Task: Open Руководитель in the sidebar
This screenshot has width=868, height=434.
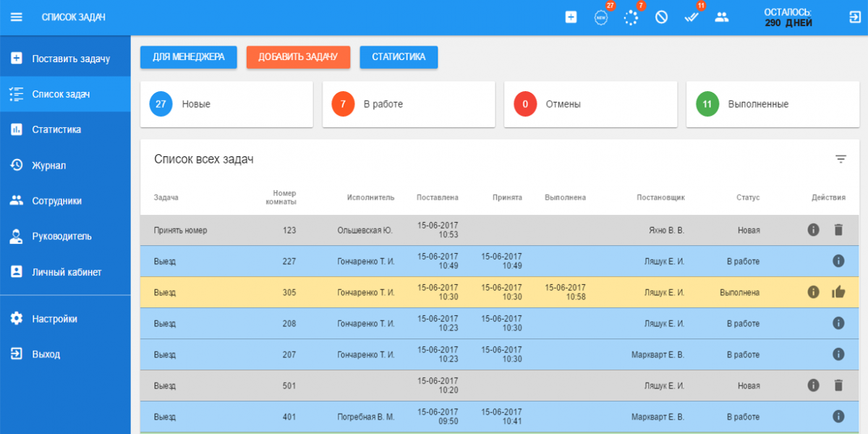Action: click(x=65, y=236)
